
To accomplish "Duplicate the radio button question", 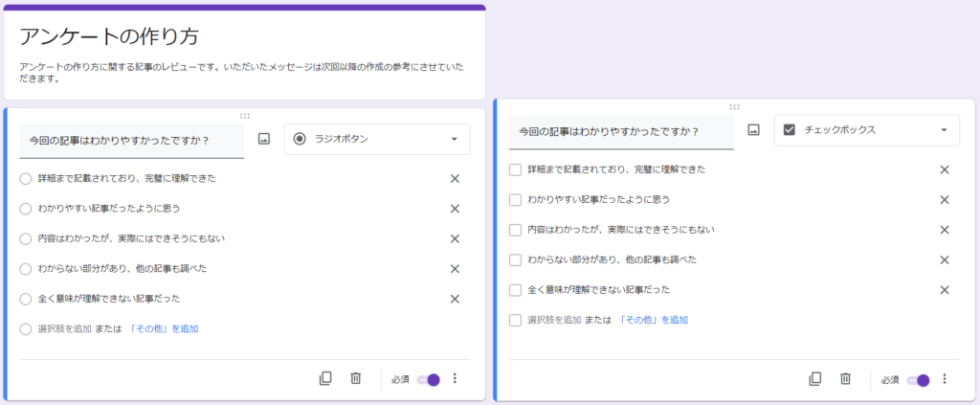I will (x=325, y=378).
